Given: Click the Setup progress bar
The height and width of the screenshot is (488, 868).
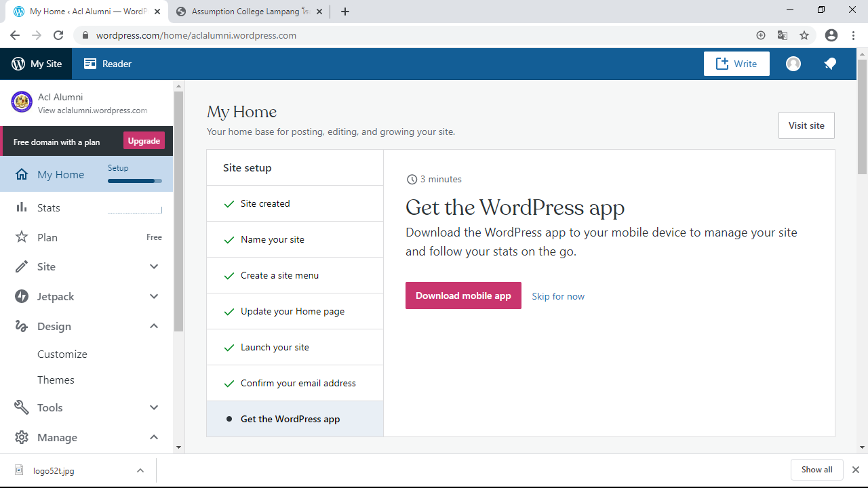Looking at the screenshot, I should click(x=134, y=181).
